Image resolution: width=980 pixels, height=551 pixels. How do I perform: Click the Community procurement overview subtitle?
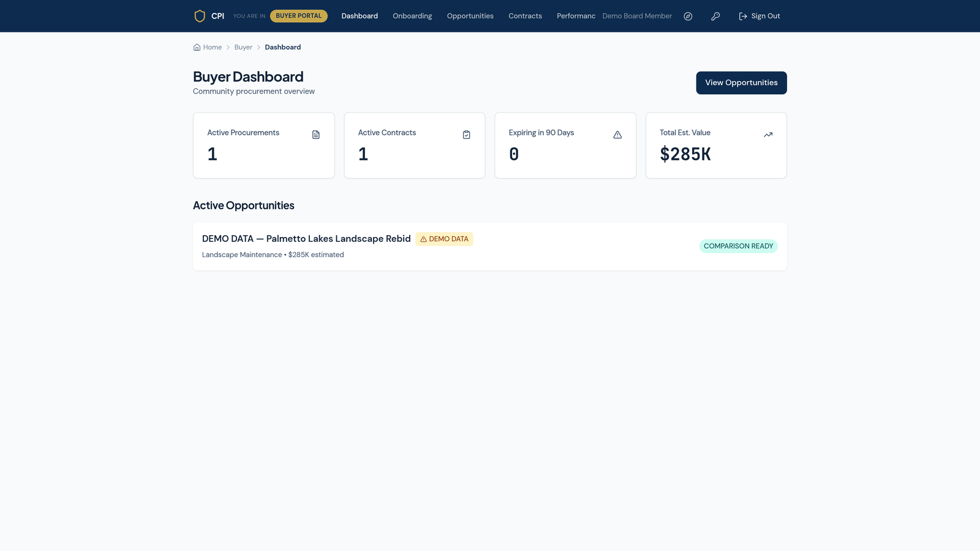[254, 91]
